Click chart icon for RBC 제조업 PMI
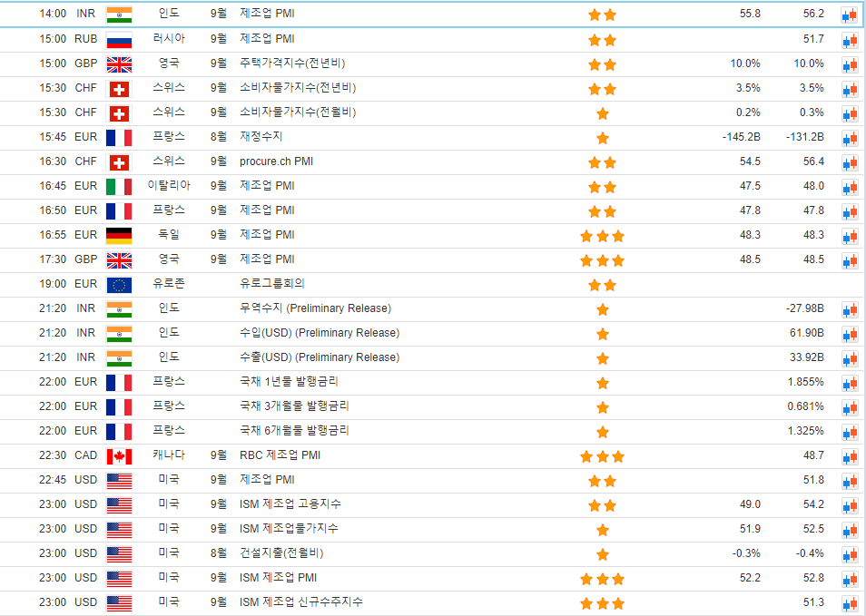The image size is (866, 616). pyautogui.click(x=849, y=456)
